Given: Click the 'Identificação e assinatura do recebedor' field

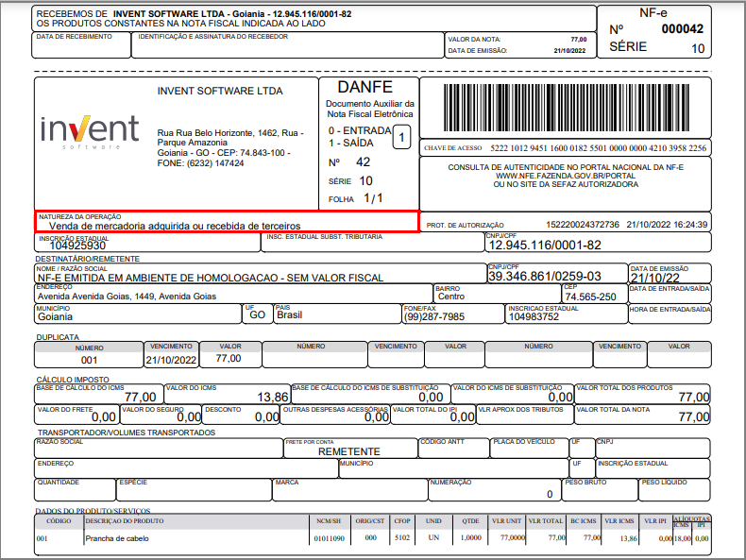Looking at the screenshot, I should (x=287, y=45).
